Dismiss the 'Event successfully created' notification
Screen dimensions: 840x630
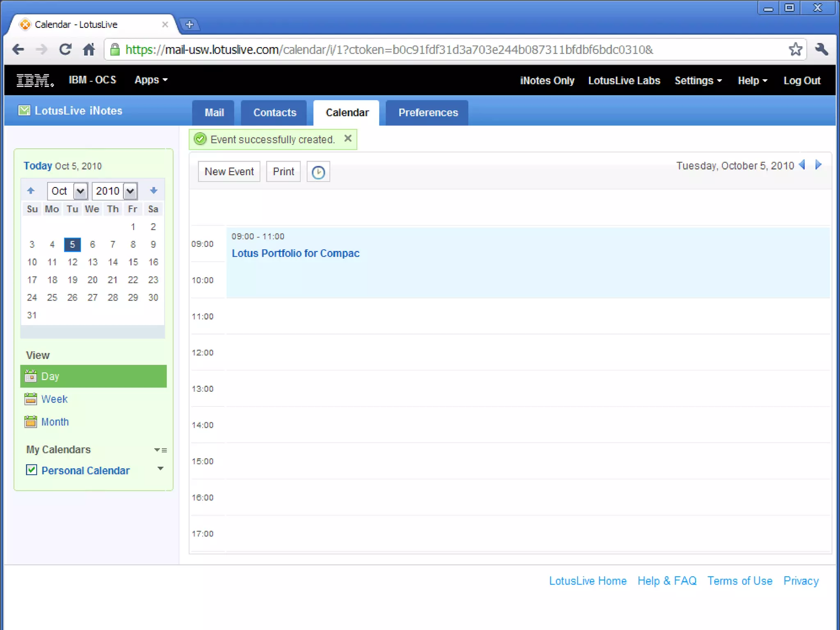348,139
